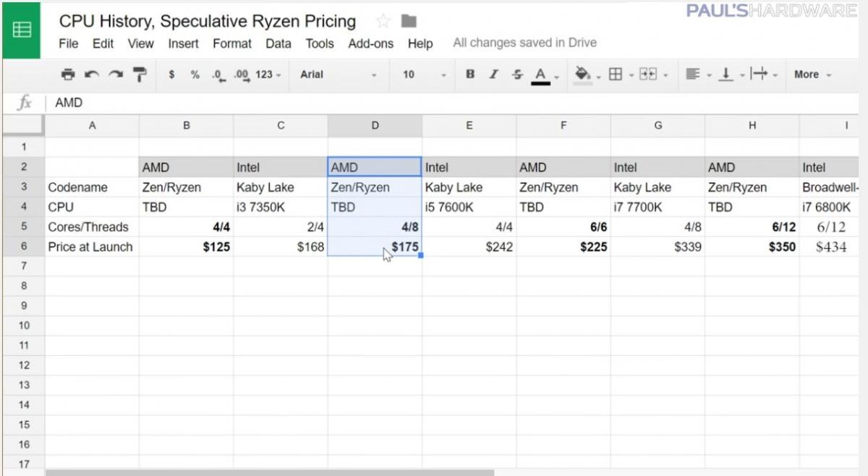Open the Add-ons menu
Screen dimensions: 868x476
(371, 43)
